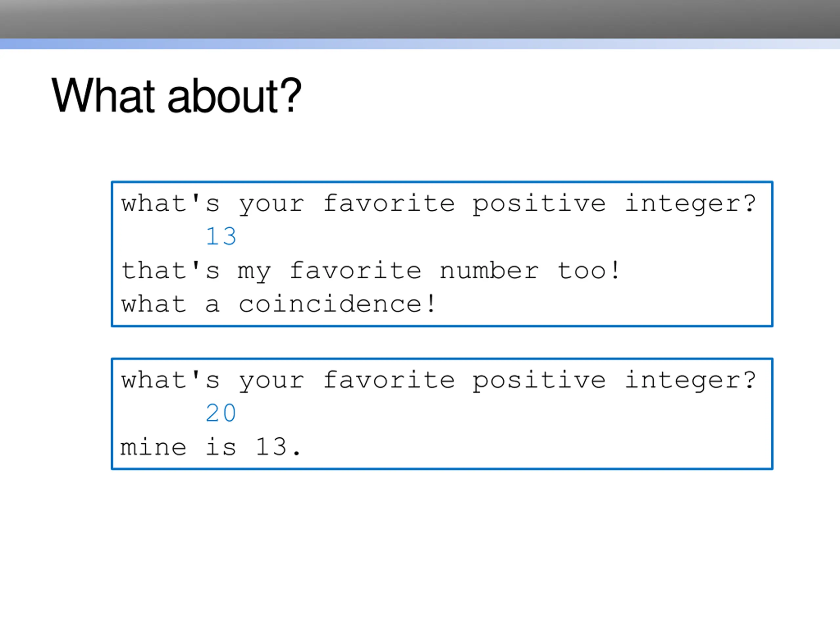Click the first 'what's your favorite positive integer?' line

click(439, 203)
